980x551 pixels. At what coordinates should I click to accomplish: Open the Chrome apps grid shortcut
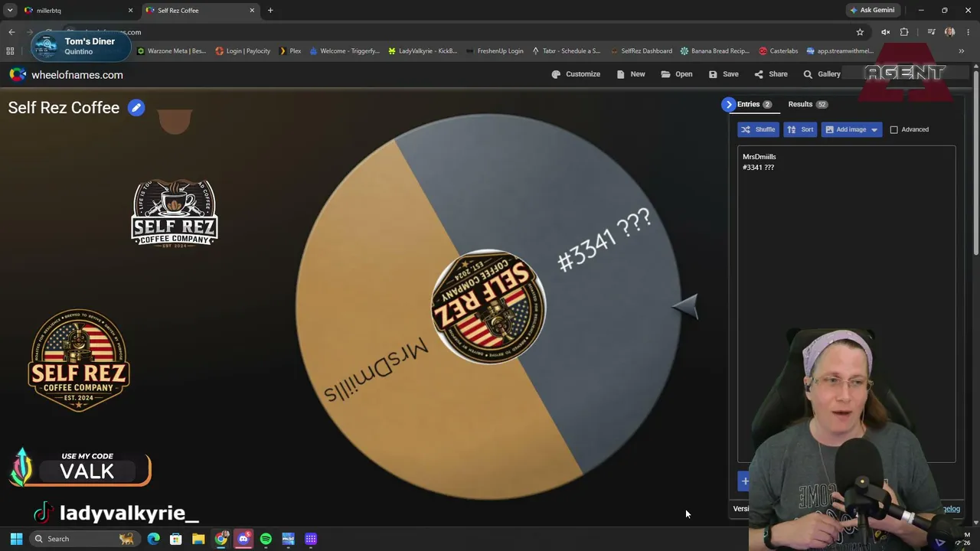10,51
